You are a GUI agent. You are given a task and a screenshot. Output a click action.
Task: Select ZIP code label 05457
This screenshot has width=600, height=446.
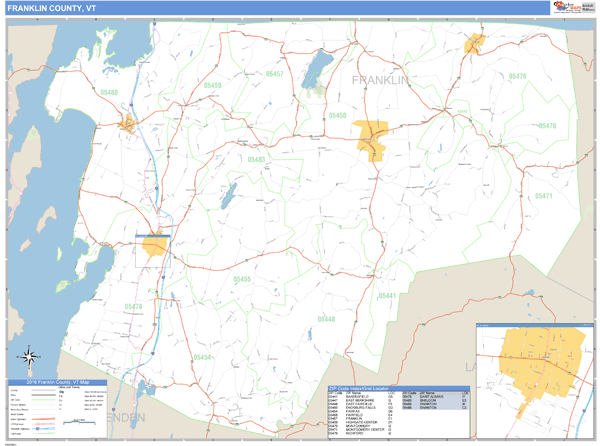click(x=274, y=73)
